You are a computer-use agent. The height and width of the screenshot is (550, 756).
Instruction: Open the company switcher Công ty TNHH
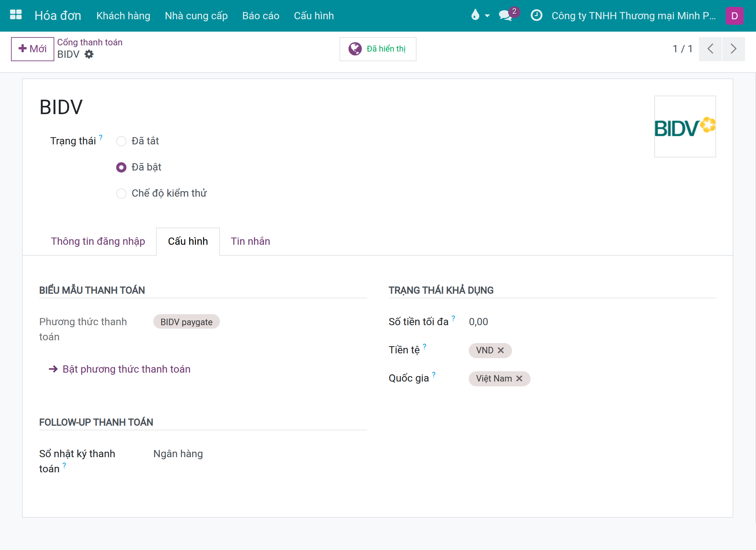click(x=634, y=16)
